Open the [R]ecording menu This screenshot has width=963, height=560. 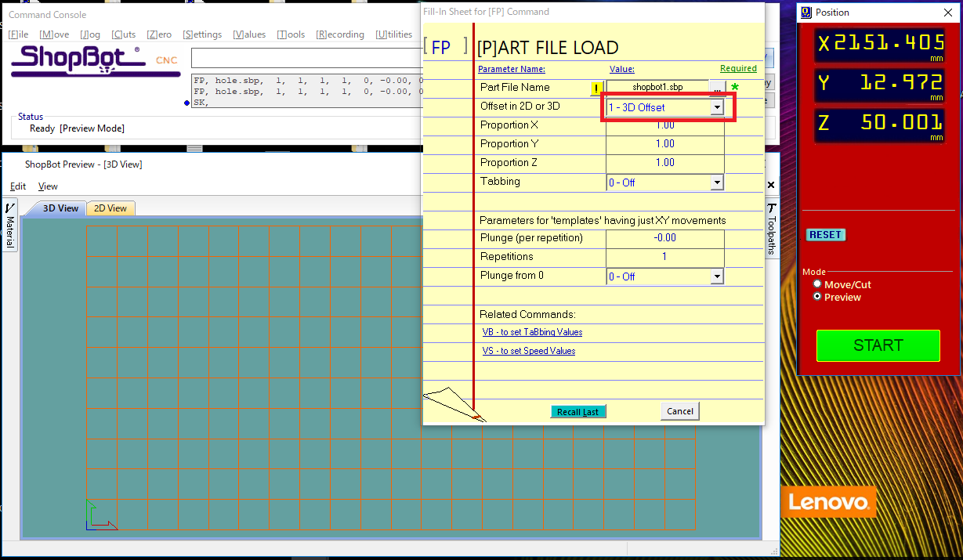coord(340,34)
